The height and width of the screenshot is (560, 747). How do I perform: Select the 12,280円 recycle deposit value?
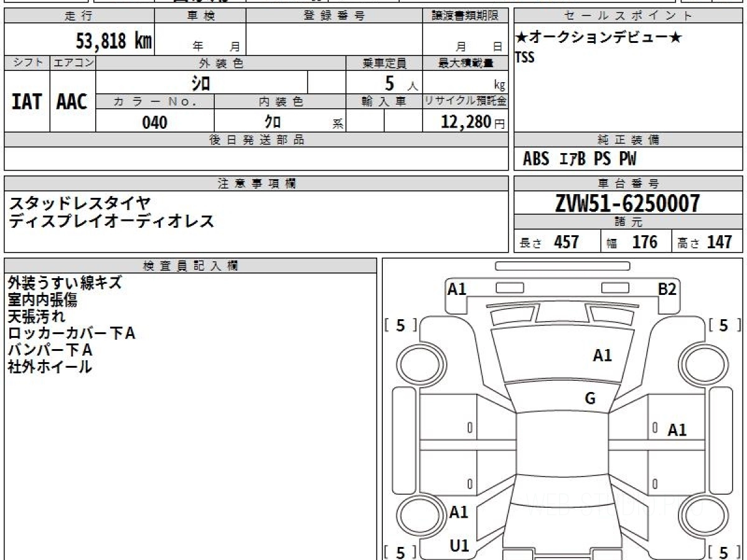(x=473, y=122)
